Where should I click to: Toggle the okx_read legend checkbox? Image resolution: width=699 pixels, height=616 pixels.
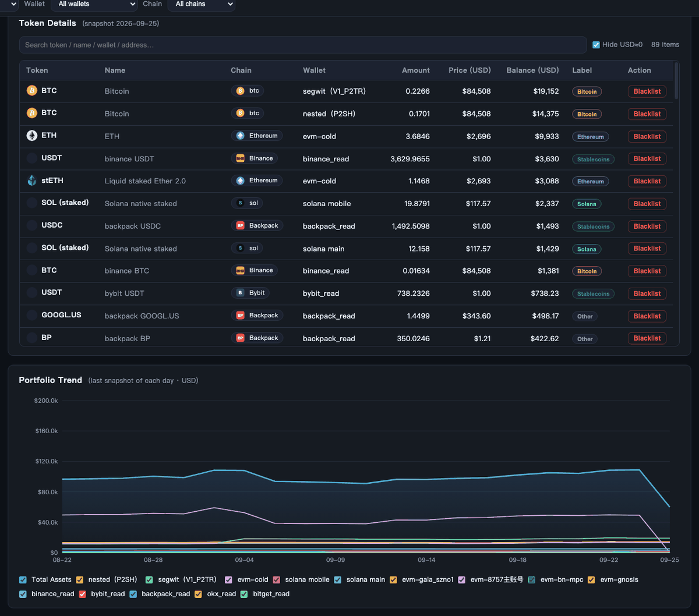[198, 594]
